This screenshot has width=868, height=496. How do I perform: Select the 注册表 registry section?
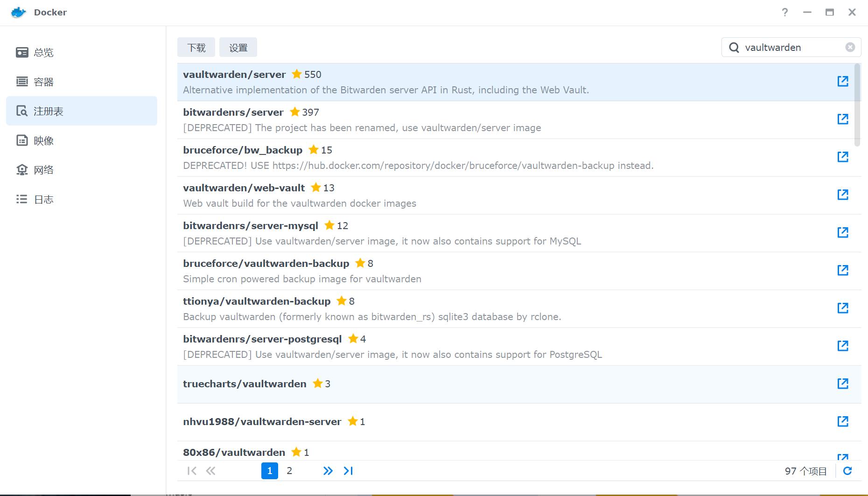click(x=82, y=111)
